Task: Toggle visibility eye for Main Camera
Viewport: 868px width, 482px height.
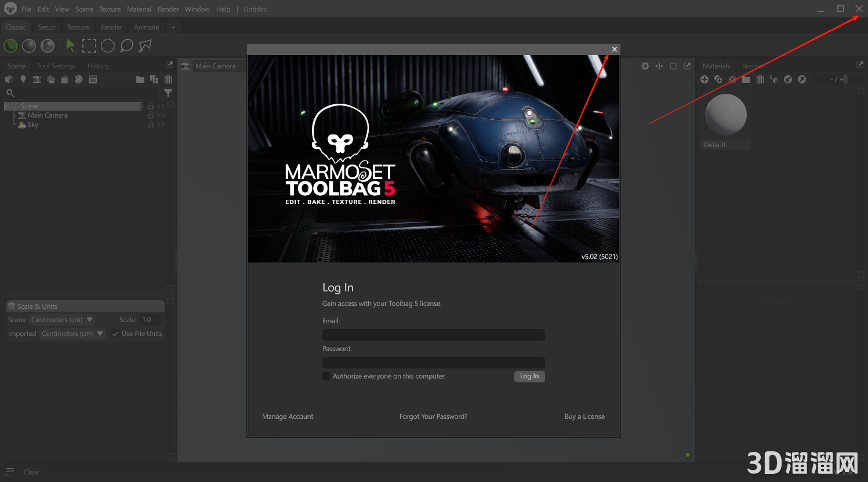Action: point(161,115)
